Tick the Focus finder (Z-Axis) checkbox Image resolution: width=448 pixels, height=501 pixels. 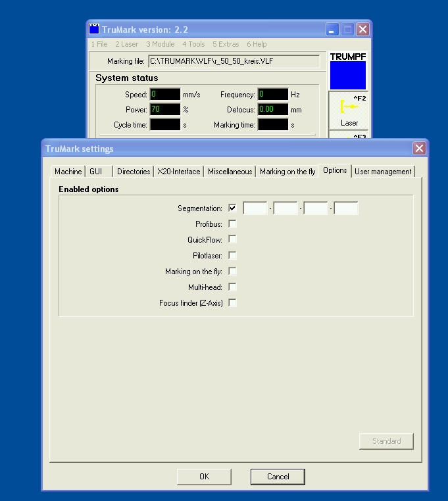(232, 302)
